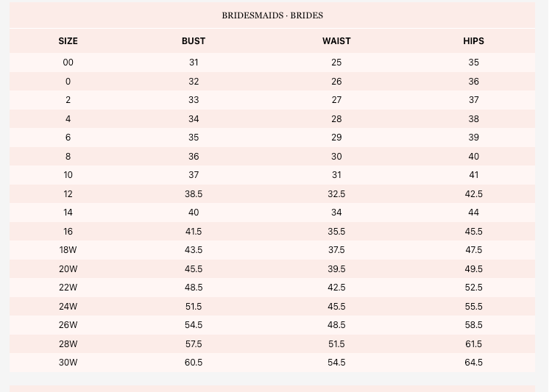
Task: Click the waist value 32.5
Action: click(x=336, y=194)
